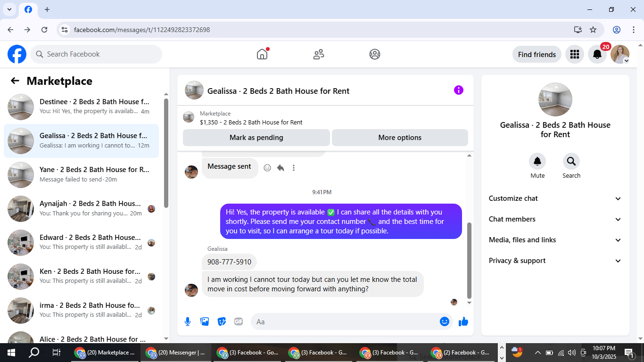Expand Privacy & support section
Screen dimensions: 644x362
[x=555, y=261]
